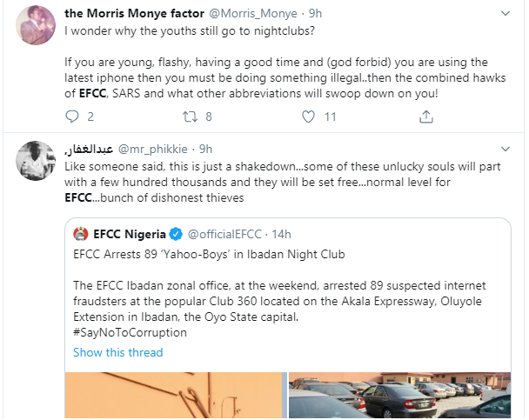Click the Show this thread link
The image size is (529, 420).
coord(117,352)
